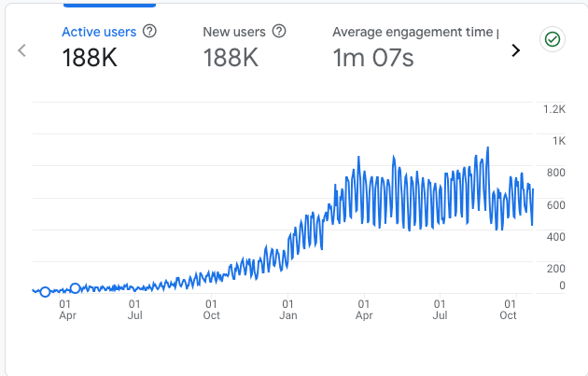Switch to Average engagement time metric tab
Image resolution: width=588 pixels, height=376 pixels.
pyautogui.click(x=413, y=32)
